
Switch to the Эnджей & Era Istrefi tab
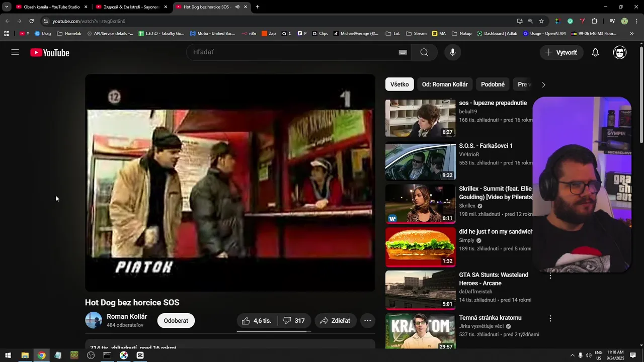[x=131, y=7]
